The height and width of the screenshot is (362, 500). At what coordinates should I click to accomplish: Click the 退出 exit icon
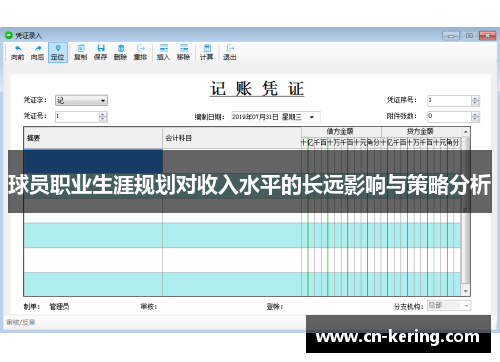coord(230,48)
